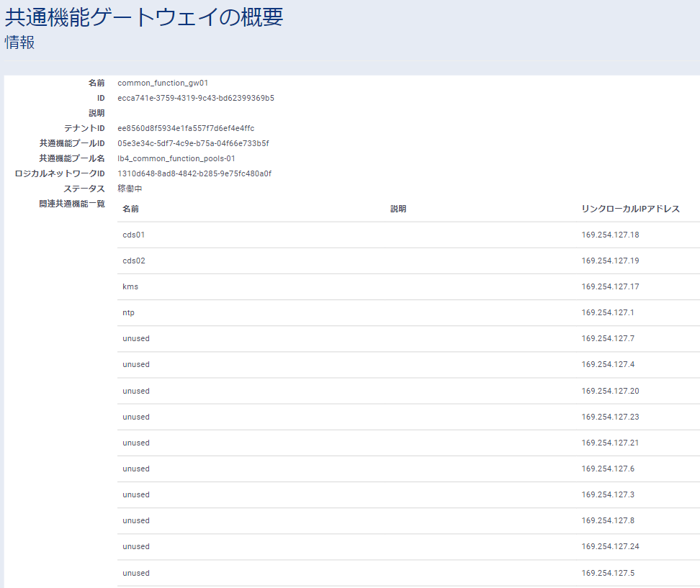Screen dimensions: 700x588
Task: Click the リンクローカルIPアドレス column header
Action: [630, 209]
